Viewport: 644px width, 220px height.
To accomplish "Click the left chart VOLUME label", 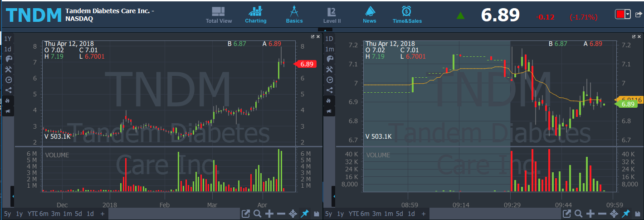I will pos(57,155).
